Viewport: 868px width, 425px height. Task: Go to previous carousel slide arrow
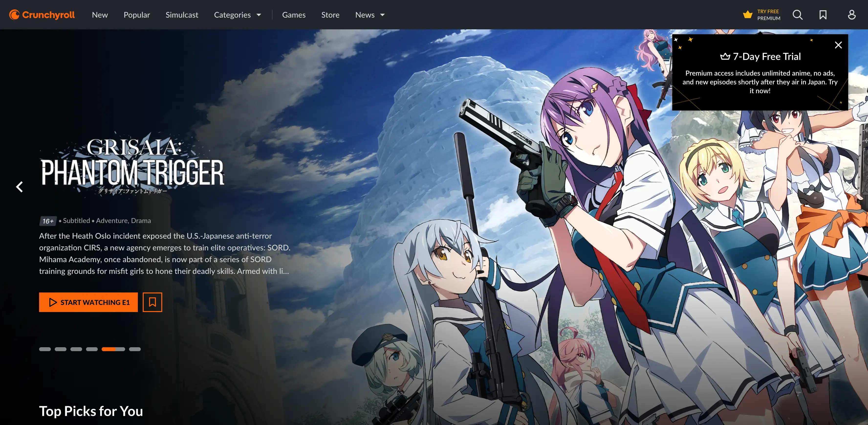tap(20, 187)
